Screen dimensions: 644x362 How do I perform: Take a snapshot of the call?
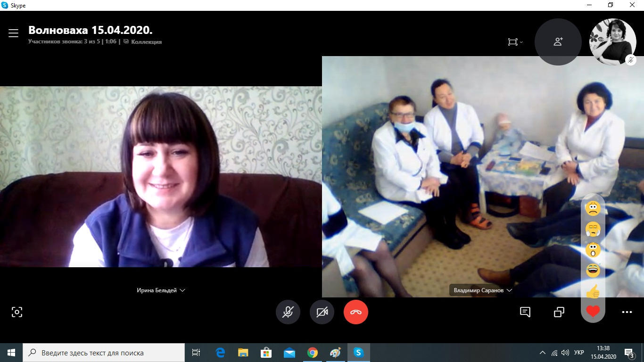click(17, 312)
